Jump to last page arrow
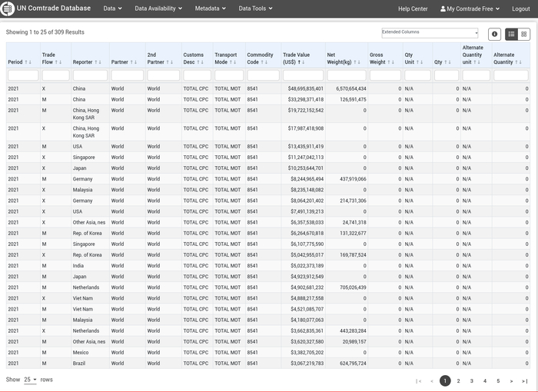 pyautogui.click(x=524, y=380)
